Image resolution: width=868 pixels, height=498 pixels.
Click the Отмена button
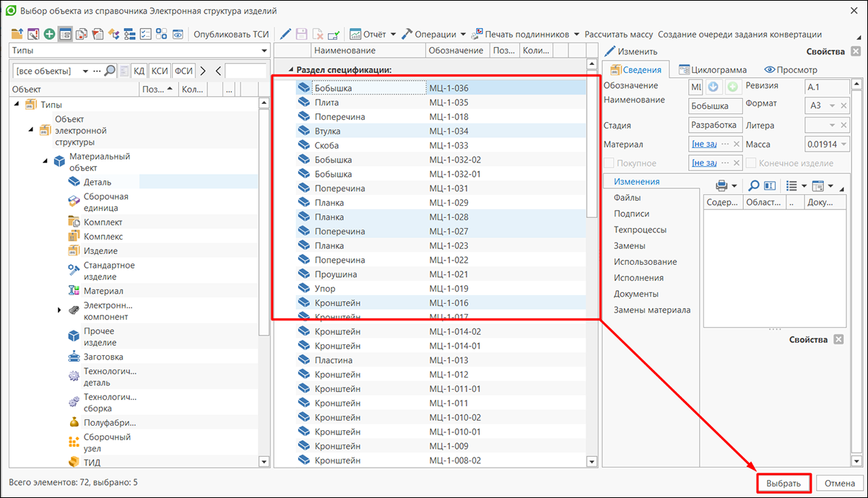(840, 484)
